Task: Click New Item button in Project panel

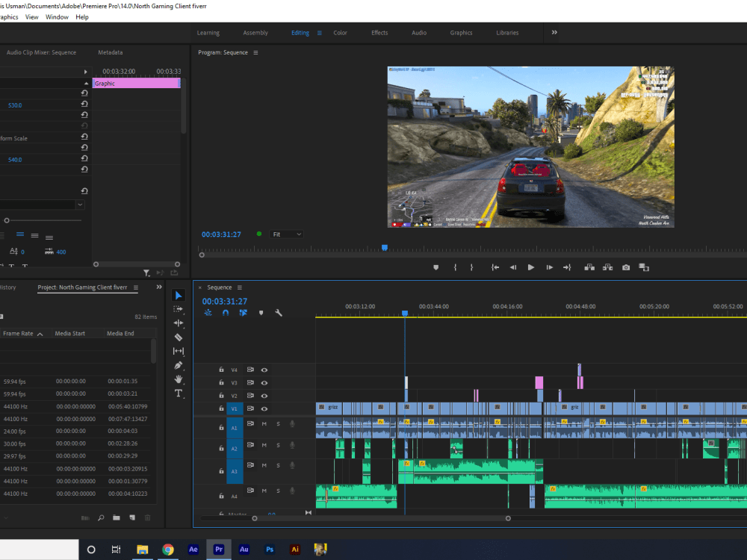Action: (x=132, y=517)
